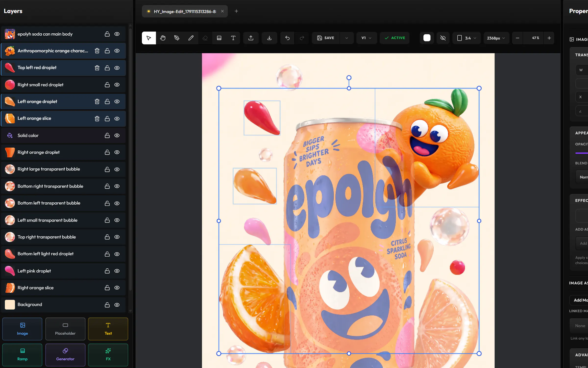Image resolution: width=588 pixels, height=368 pixels.
Task: Add a Text layer button
Action: tap(108, 329)
